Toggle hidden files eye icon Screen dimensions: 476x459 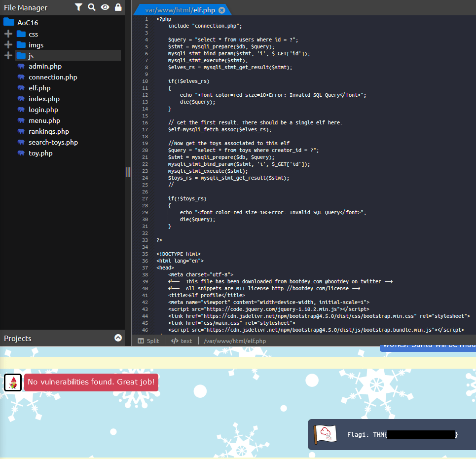[x=105, y=7]
